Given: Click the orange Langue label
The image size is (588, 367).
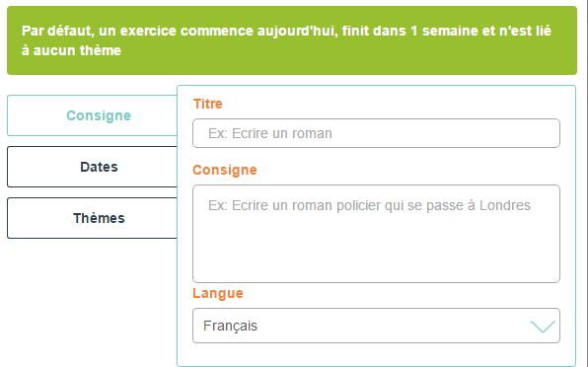Looking at the screenshot, I should [x=218, y=293].
